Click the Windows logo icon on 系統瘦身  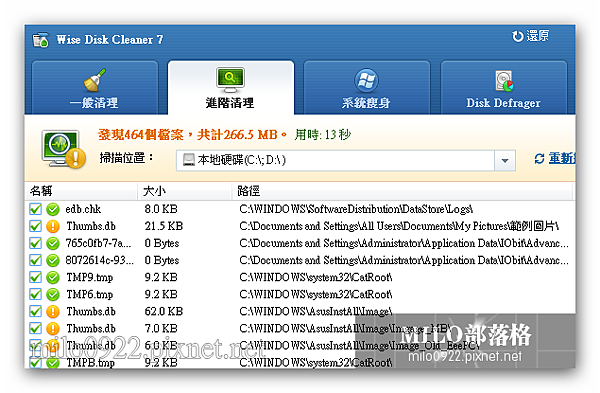click(366, 80)
